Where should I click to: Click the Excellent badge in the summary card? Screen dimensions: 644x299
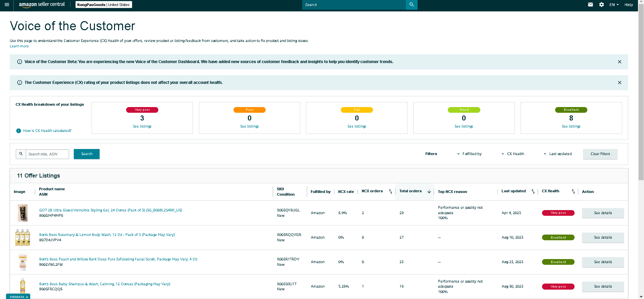(571, 110)
